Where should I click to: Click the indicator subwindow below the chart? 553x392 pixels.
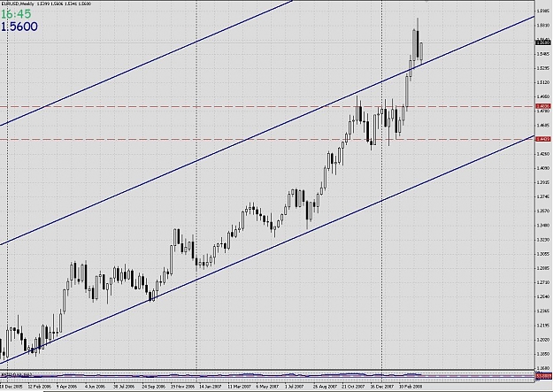pyautogui.click(x=267, y=376)
